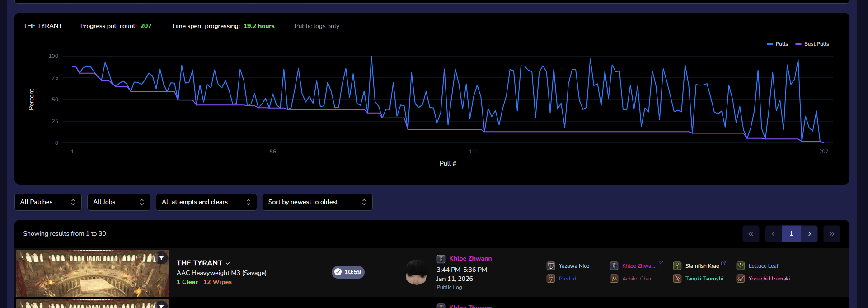Expand the THE TYRANT encounter chevron
868x308 pixels.
[x=228, y=264]
